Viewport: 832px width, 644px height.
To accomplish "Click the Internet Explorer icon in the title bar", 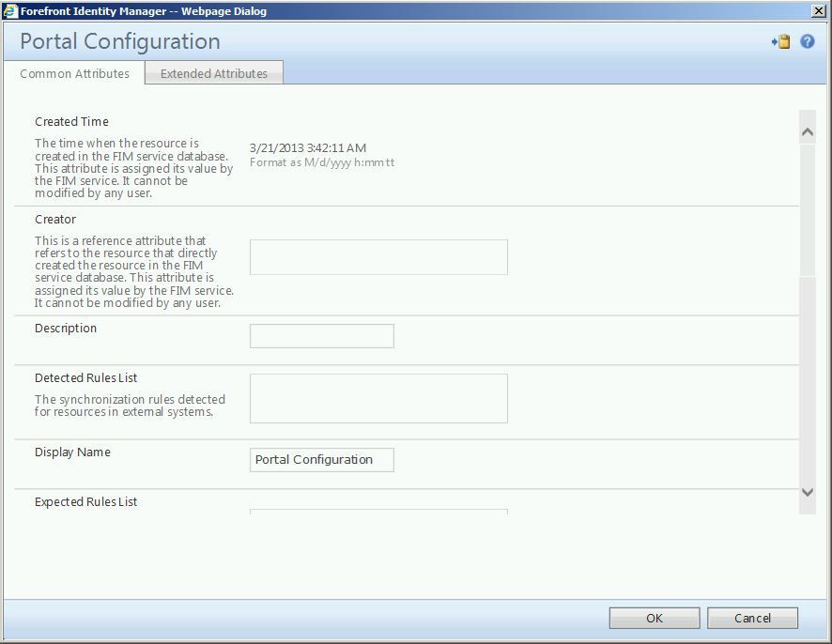I will [9, 10].
